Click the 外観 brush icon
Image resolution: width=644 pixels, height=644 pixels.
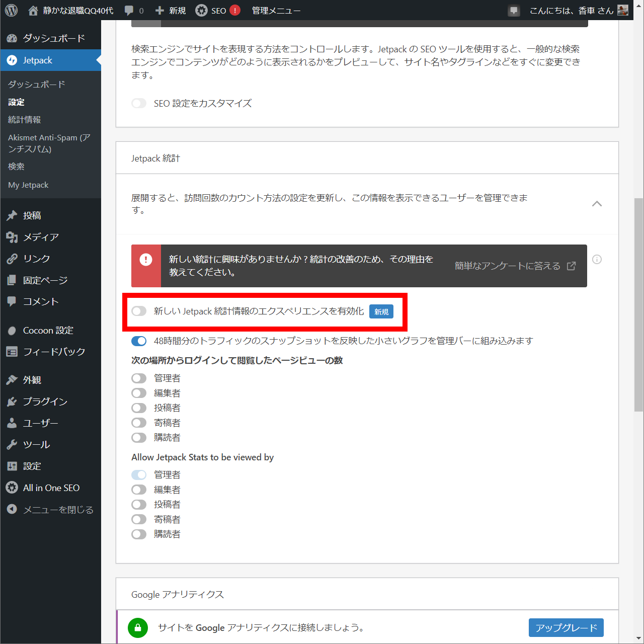tap(12, 380)
